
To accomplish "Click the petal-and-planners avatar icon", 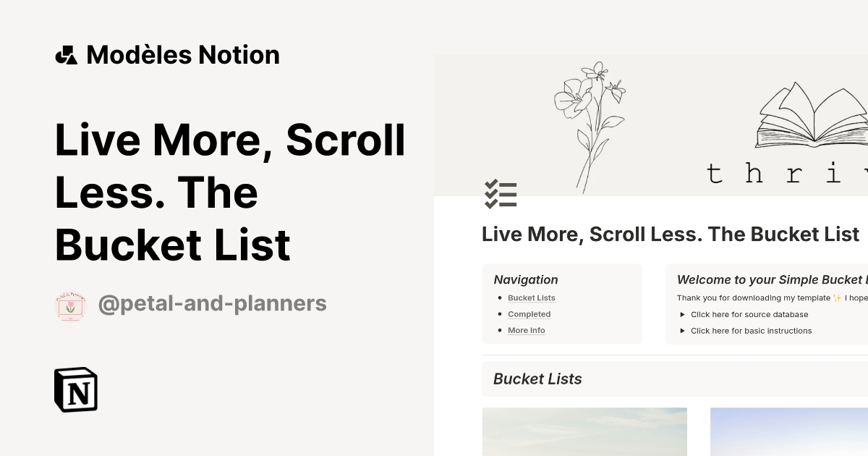I will coord(70,303).
